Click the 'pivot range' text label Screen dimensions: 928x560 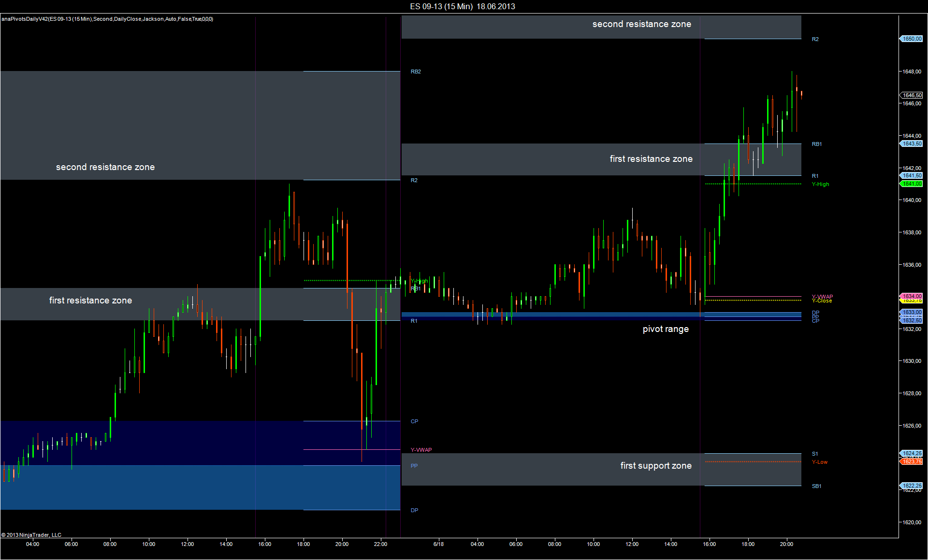coord(666,329)
